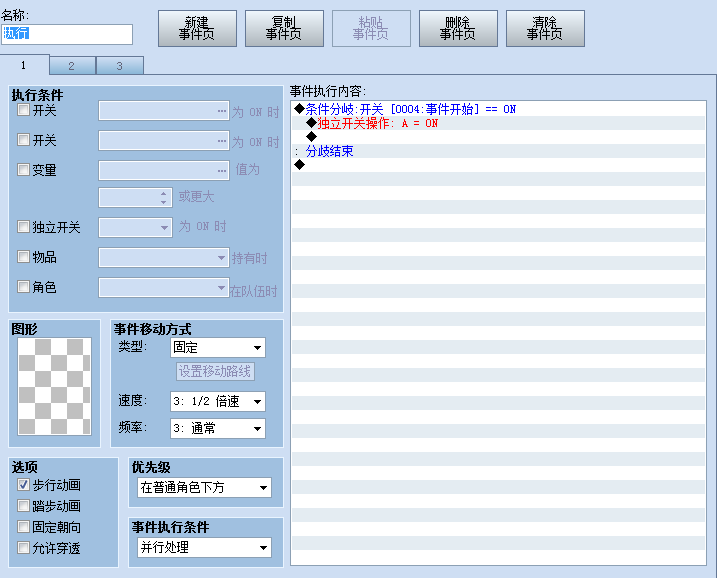Switch to event page tab 2
The width and height of the screenshot is (717, 578).
[72, 66]
